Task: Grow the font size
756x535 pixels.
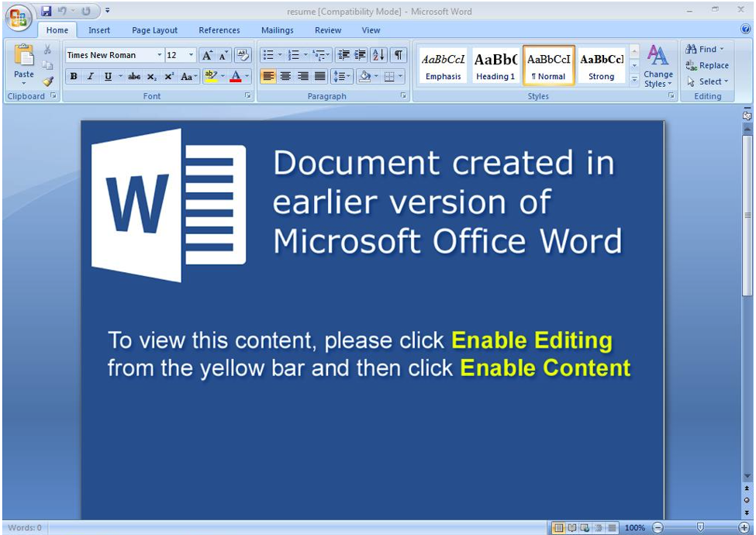Action: (207, 55)
